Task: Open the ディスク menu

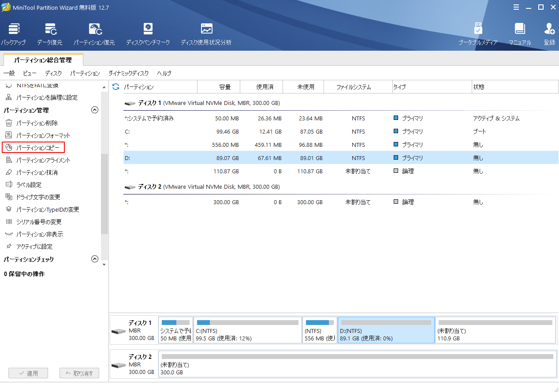Action: (53, 73)
